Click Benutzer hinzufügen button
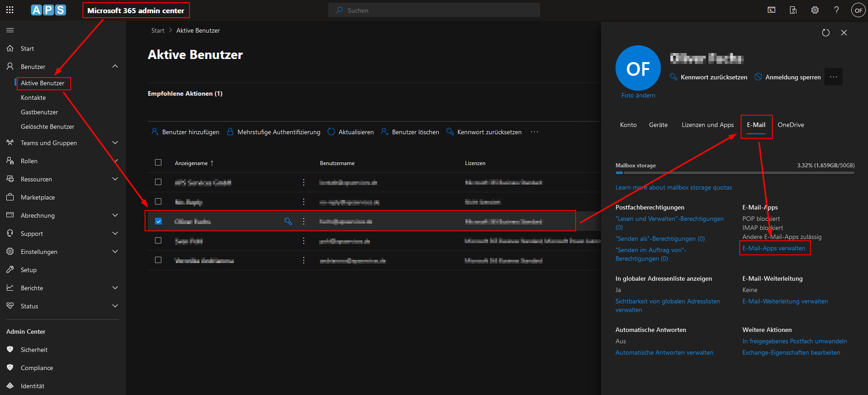Image resolution: width=868 pixels, height=395 pixels. pyautogui.click(x=185, y=132)
